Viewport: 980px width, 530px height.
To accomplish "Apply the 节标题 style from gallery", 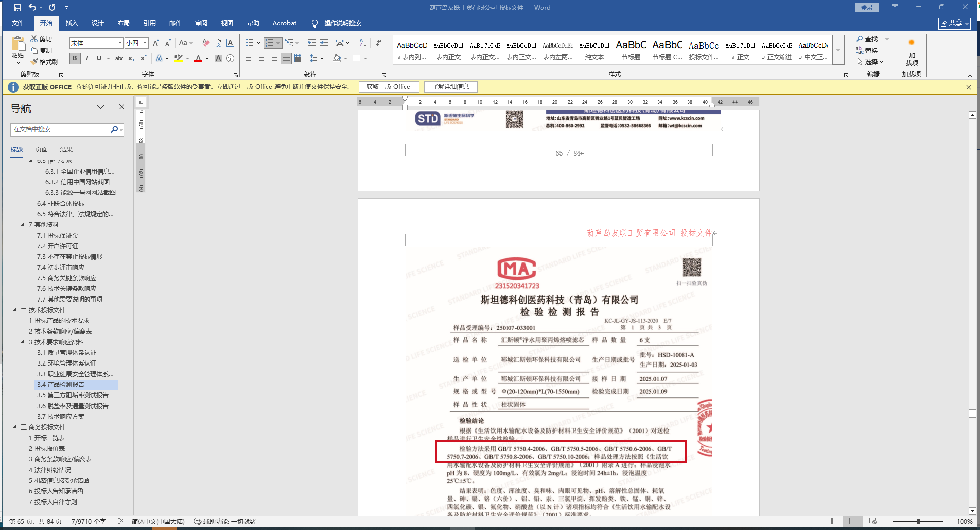I will pyautogui.click(x=631, y=50).
